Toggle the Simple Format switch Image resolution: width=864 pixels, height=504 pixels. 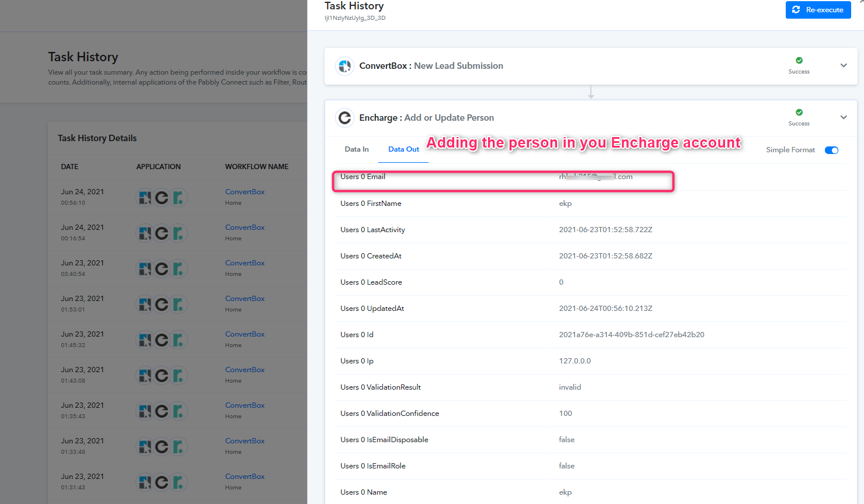click(831, 150)
